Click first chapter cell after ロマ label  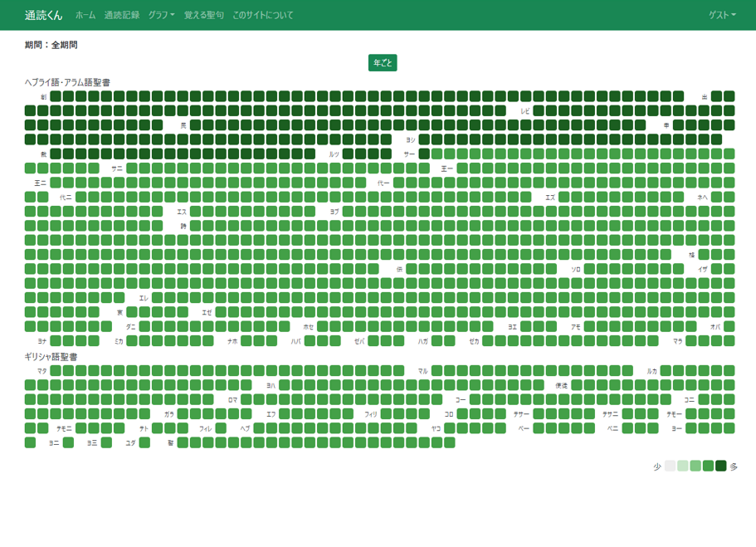coord(246,399)
